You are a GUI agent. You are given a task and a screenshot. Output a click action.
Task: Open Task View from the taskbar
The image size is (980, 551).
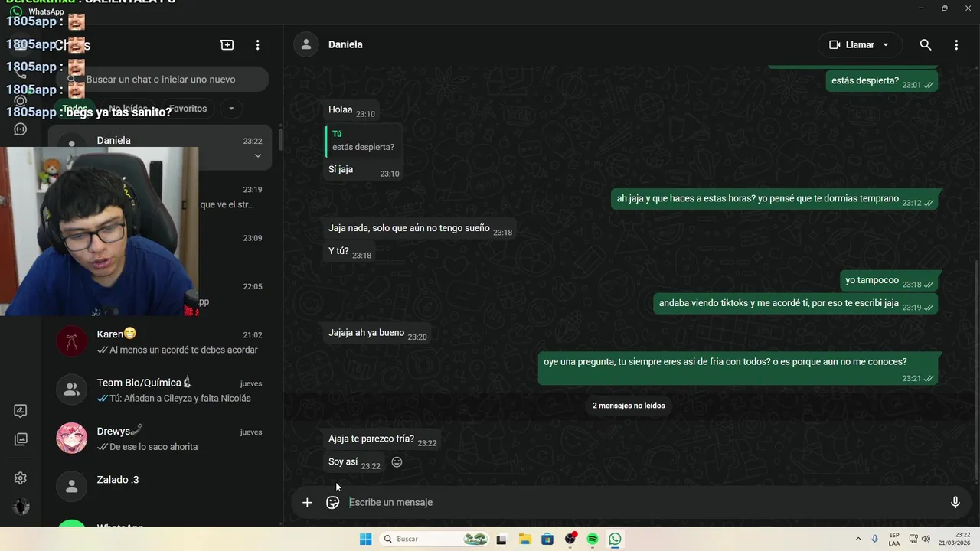pos(501,540)
